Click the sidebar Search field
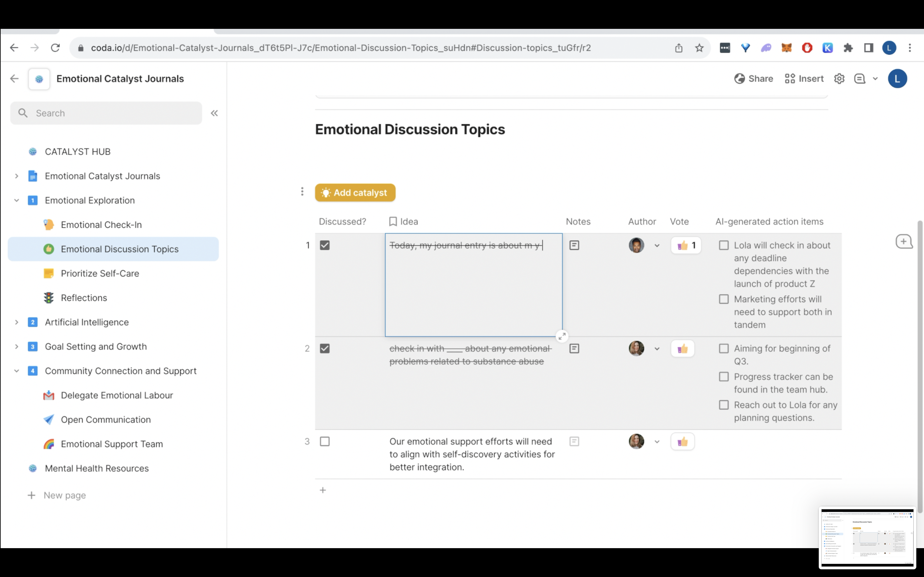 point(106,113)
